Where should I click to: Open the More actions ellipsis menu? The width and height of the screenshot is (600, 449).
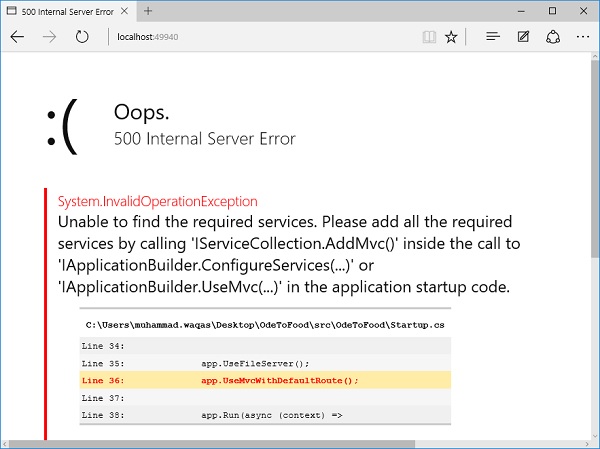pos(580,37)
